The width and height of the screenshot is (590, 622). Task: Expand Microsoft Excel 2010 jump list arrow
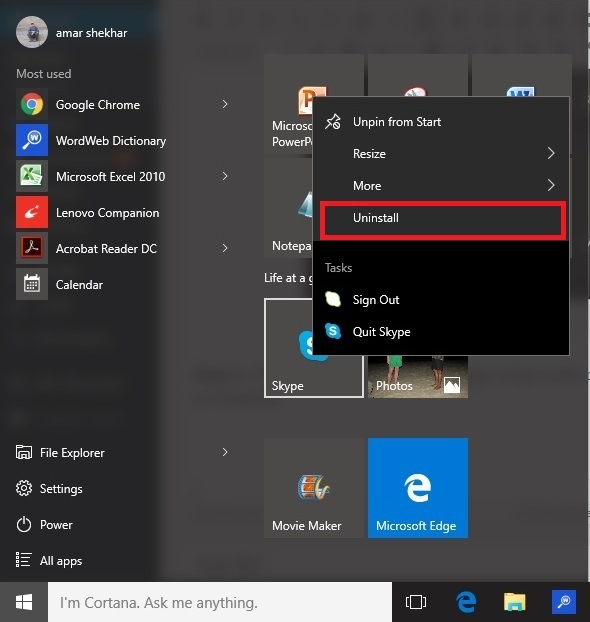click(225, 176)
